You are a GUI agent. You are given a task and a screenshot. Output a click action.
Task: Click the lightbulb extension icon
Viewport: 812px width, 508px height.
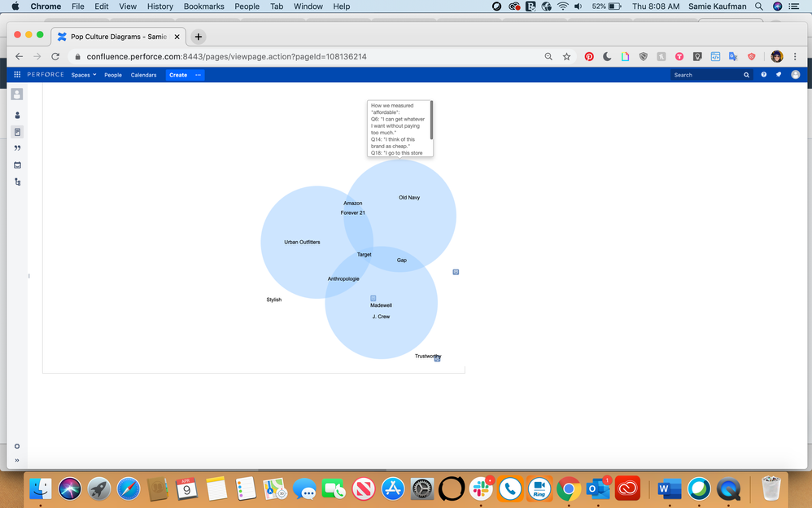pos(697,56)
